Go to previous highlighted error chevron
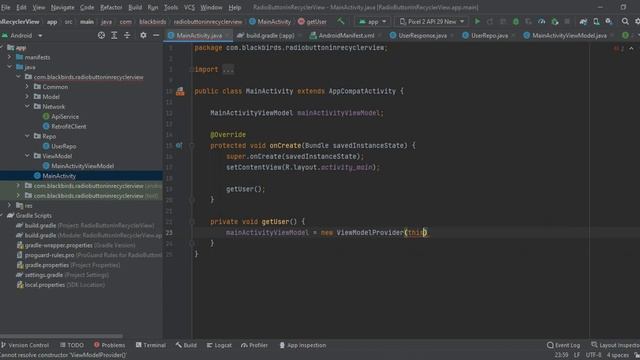640x360 pixels. (631, 48)
